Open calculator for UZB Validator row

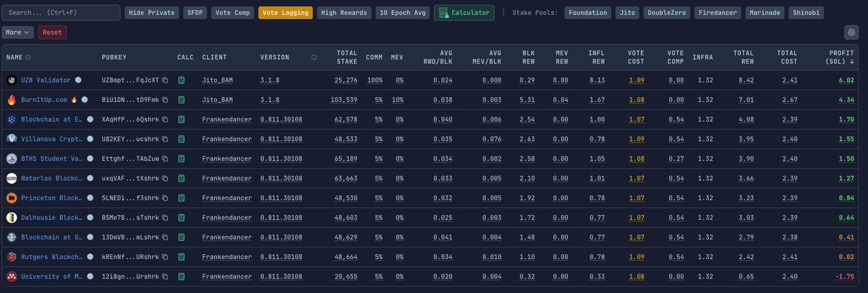183,80
